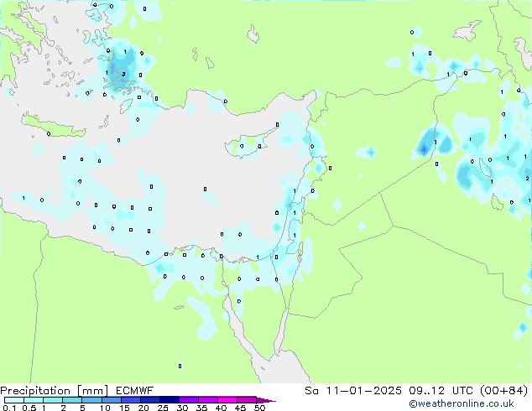This screenshot has height=411, width=532.
Task: Click the legend value label '0.5'
Action: (x=29, y=408)
